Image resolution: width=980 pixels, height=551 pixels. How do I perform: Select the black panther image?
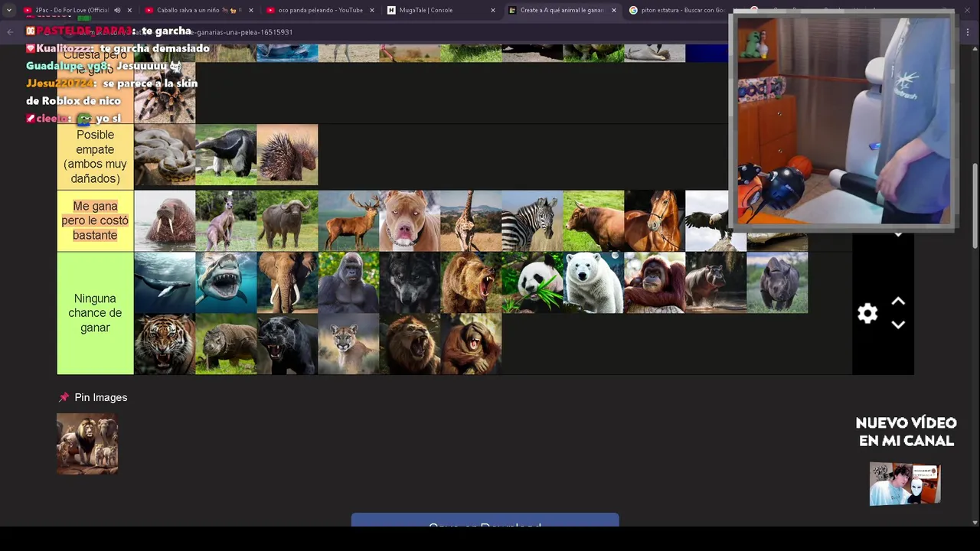point(287,344)
